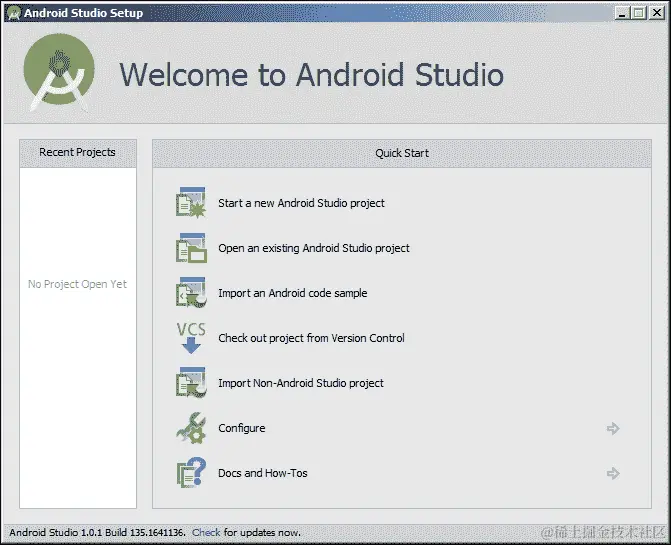Import an Android code sample
This screenshot has height=545, width=671.
click(x=293, y=293)
